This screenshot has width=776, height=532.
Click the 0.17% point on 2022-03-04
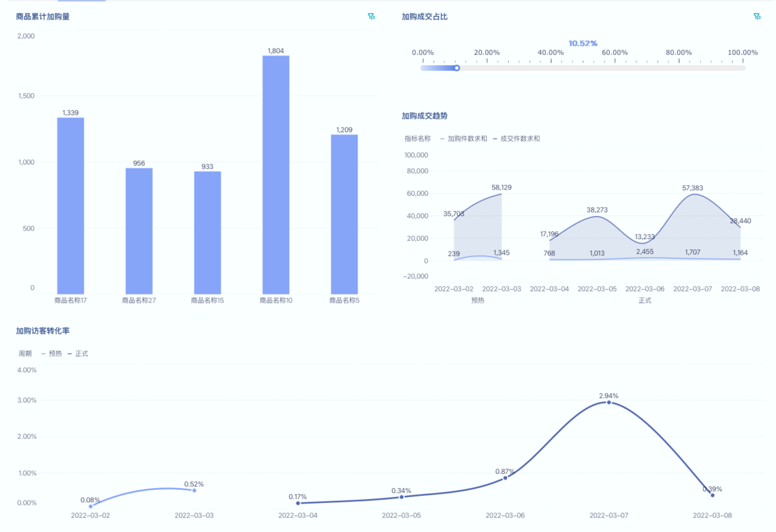(x=298, y=503)
